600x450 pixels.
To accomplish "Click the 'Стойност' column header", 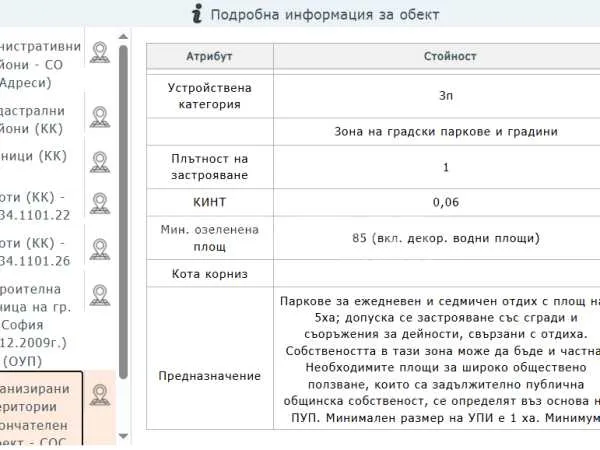I will pos(437,56).
